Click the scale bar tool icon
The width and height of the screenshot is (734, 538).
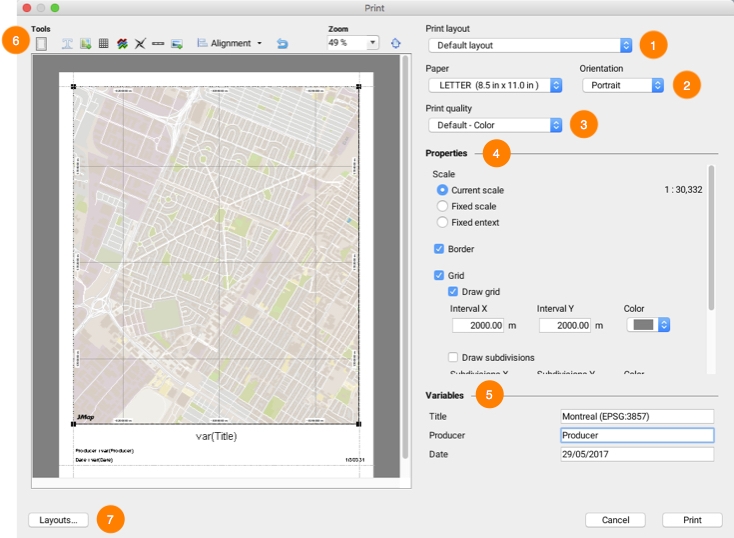click(x=158, y=44)
